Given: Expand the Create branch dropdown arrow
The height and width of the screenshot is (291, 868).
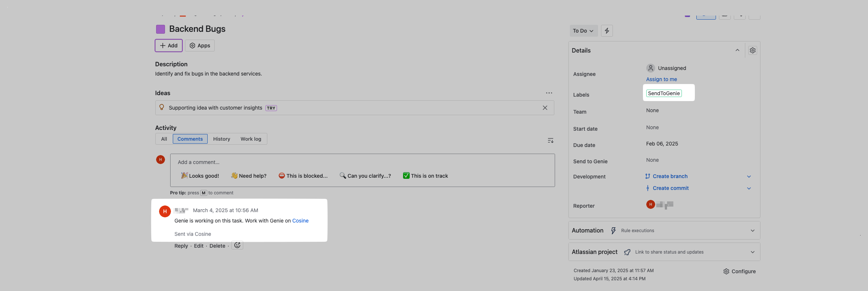Looking at the screenshot, I should (x=749, y=177).
